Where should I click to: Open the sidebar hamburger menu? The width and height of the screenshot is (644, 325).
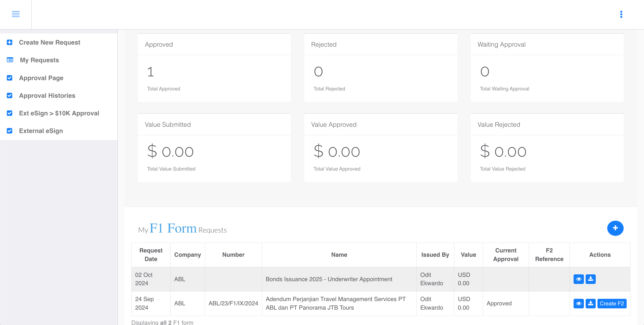16,14
